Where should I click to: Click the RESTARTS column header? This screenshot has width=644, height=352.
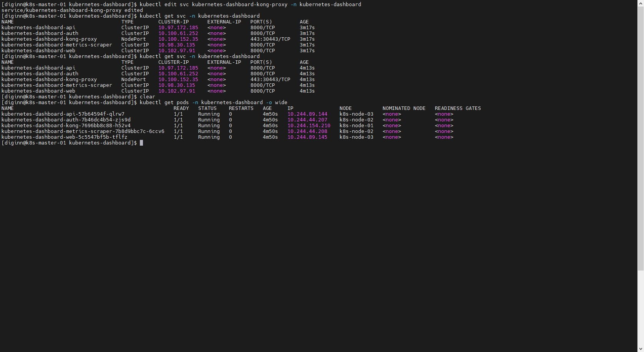[241, 108]
